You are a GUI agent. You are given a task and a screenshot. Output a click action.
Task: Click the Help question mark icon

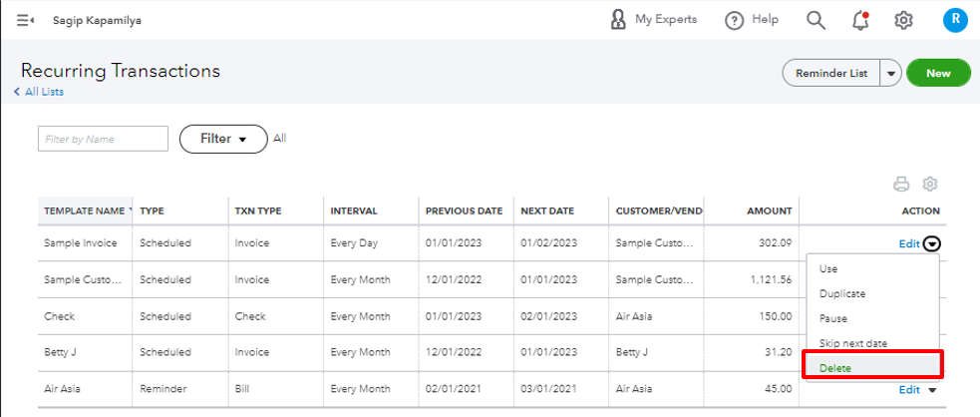click(x=735, y=20)
